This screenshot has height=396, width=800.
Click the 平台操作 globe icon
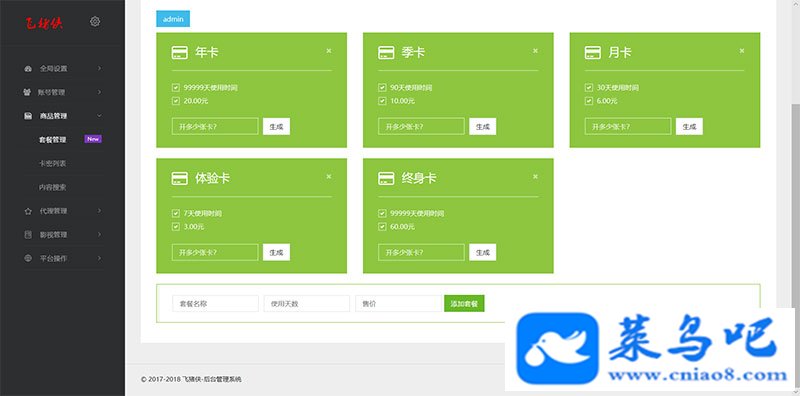pos(28,258)
